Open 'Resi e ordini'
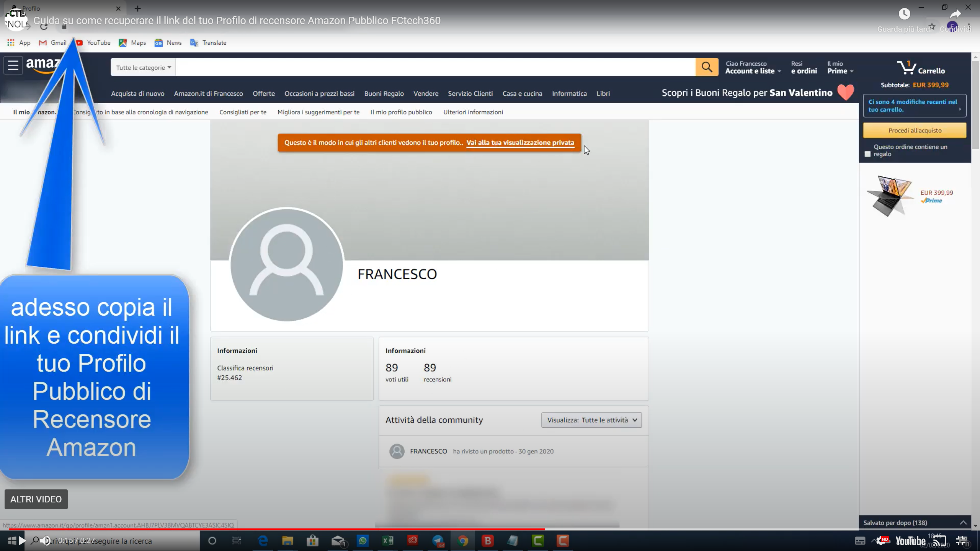 coord(804,67)
